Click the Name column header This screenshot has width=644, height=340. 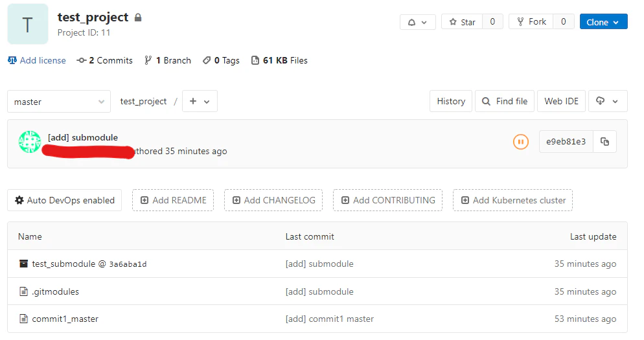coord(30,236)
